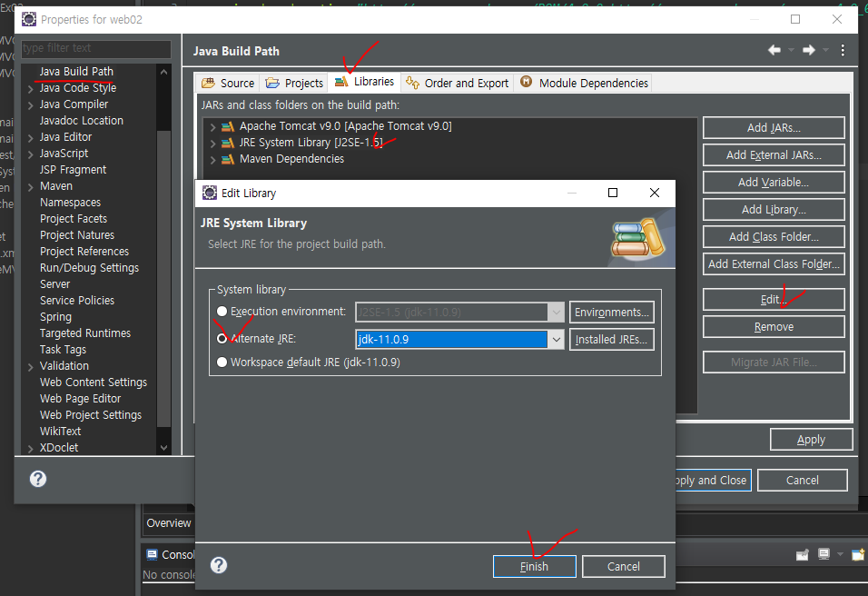Switch to the Projects tab
Viewport: 868px width, 596px height.
(294, 83)
